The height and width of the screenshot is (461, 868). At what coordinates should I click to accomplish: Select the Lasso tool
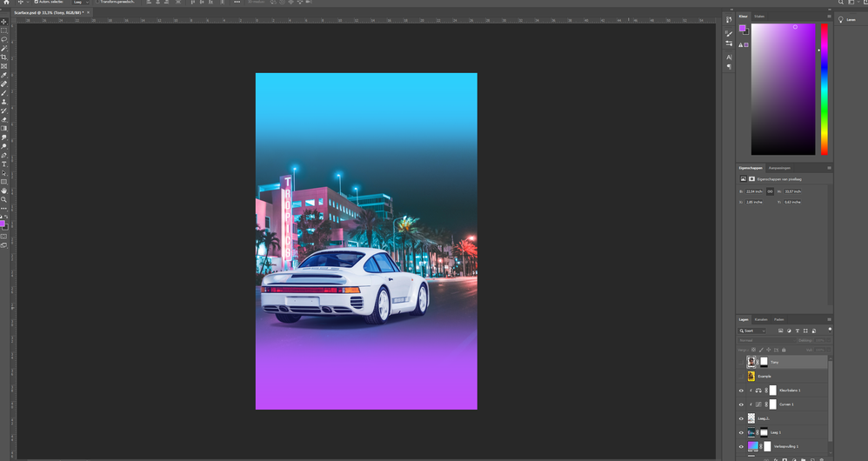3,39
